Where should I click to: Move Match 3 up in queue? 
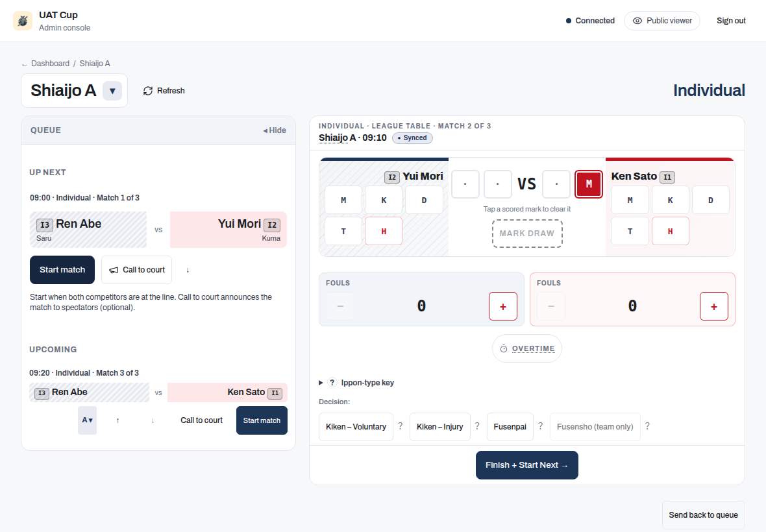pos(117,420)
